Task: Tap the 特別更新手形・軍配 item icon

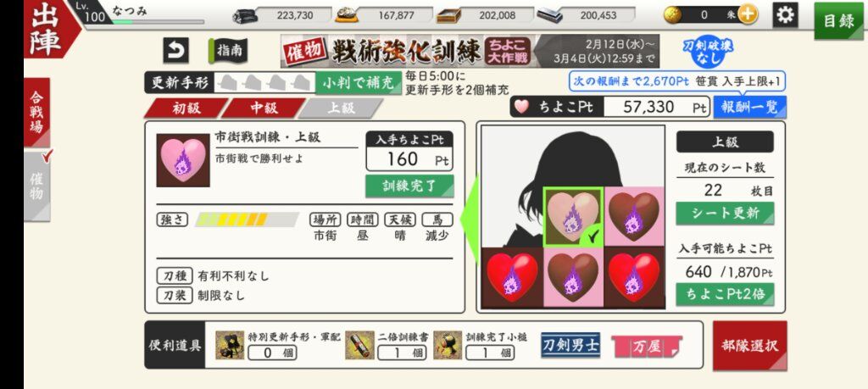Action: [230, 345]
